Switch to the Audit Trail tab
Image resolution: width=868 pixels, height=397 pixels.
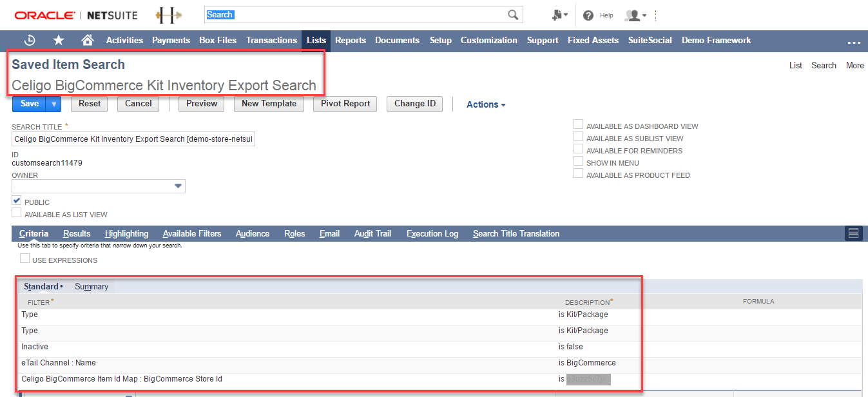pos(372,233)
